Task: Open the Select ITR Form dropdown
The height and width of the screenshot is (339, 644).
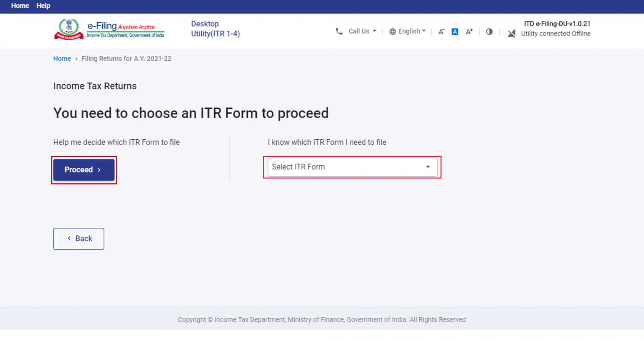Action: click(x=352, y=167)
